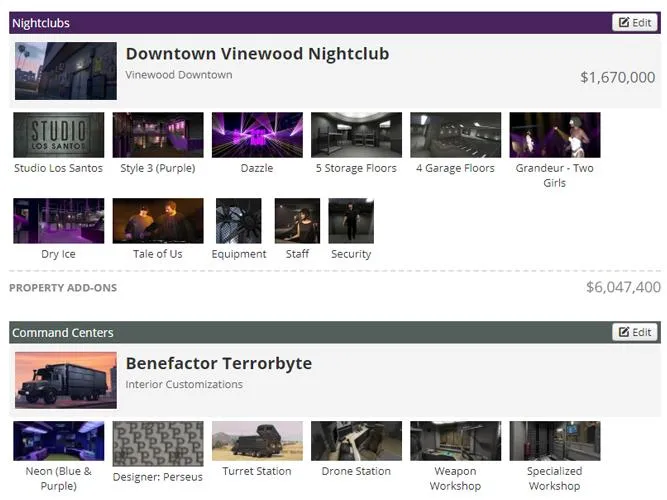Click the Dry Ice caption
Viewport: 667px width, 500px height.
58,254
